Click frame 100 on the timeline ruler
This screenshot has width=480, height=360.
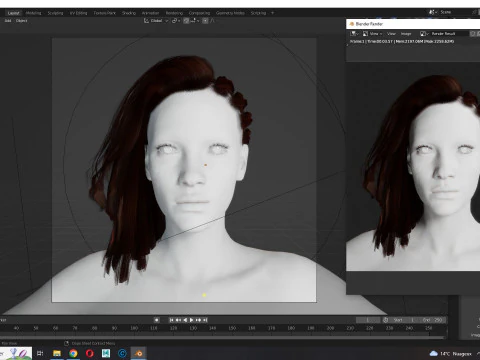(134, 328)
